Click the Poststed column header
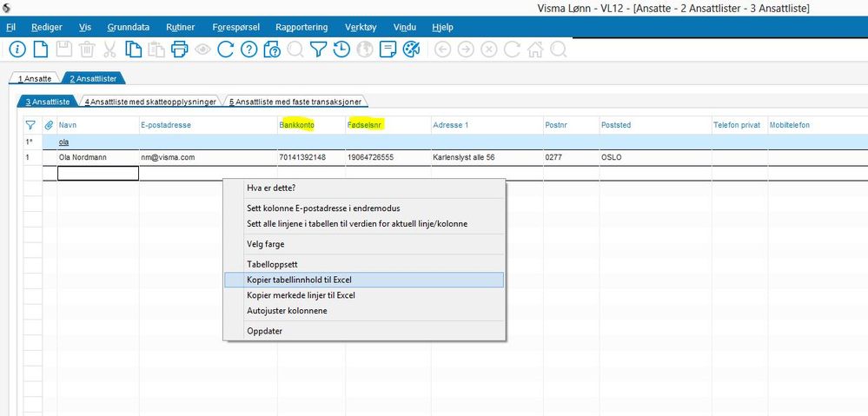868x416 pixels. point(655,125)
